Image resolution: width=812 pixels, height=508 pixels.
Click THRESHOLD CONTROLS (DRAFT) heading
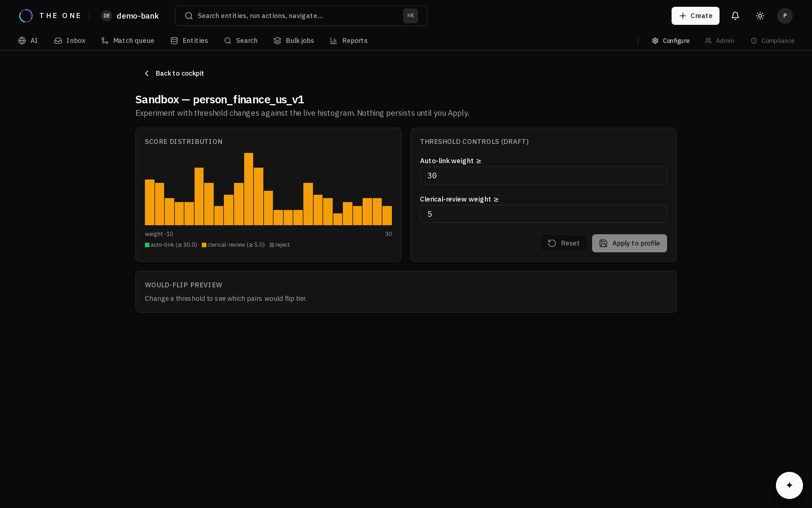pos(474,142)
